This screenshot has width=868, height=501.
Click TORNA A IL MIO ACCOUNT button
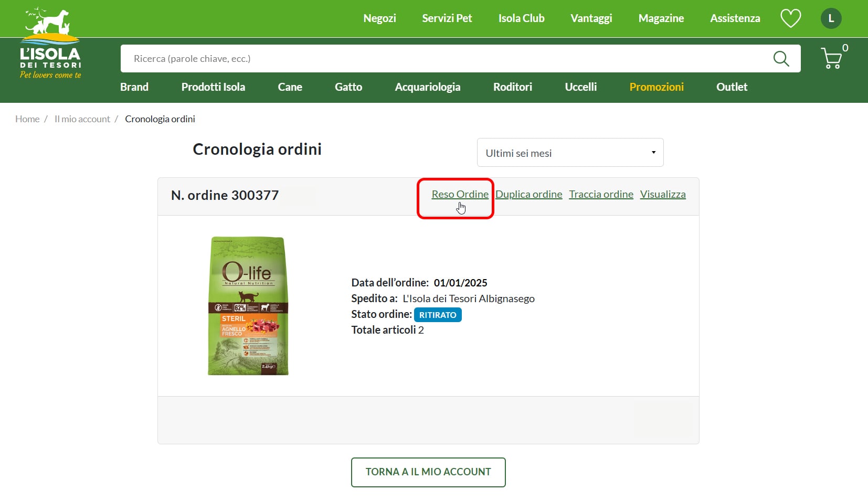pyautogui.click(x=428, y=472)
